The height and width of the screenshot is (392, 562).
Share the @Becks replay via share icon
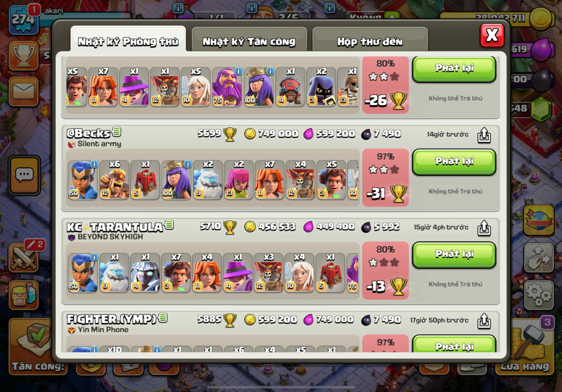(484, 135)
